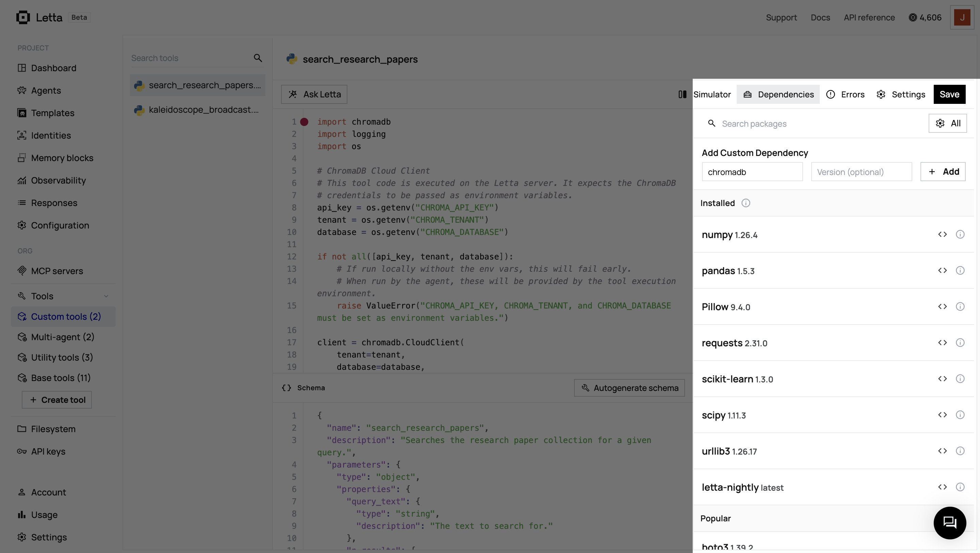Open Docs from the top navigation

tap(820, 17)
